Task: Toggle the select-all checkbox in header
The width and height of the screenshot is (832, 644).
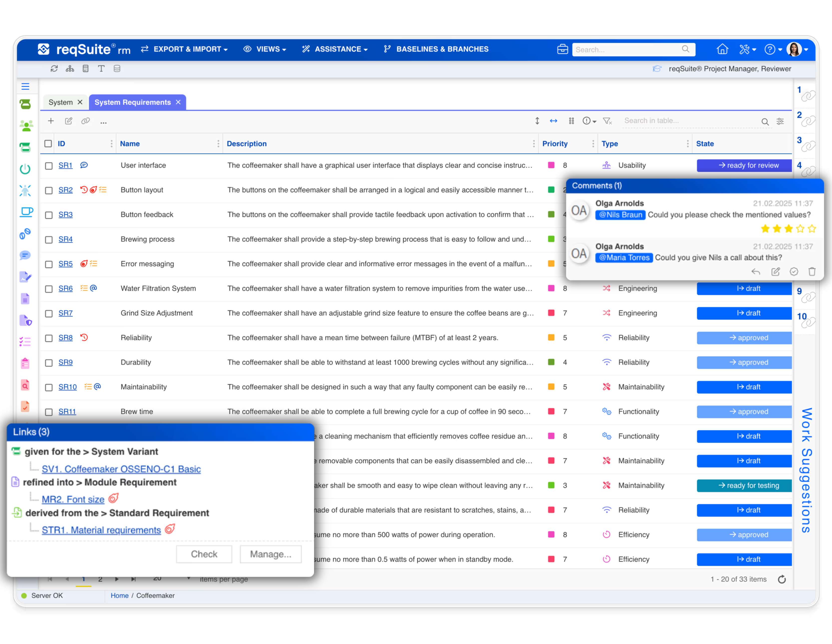Action: 48,144
